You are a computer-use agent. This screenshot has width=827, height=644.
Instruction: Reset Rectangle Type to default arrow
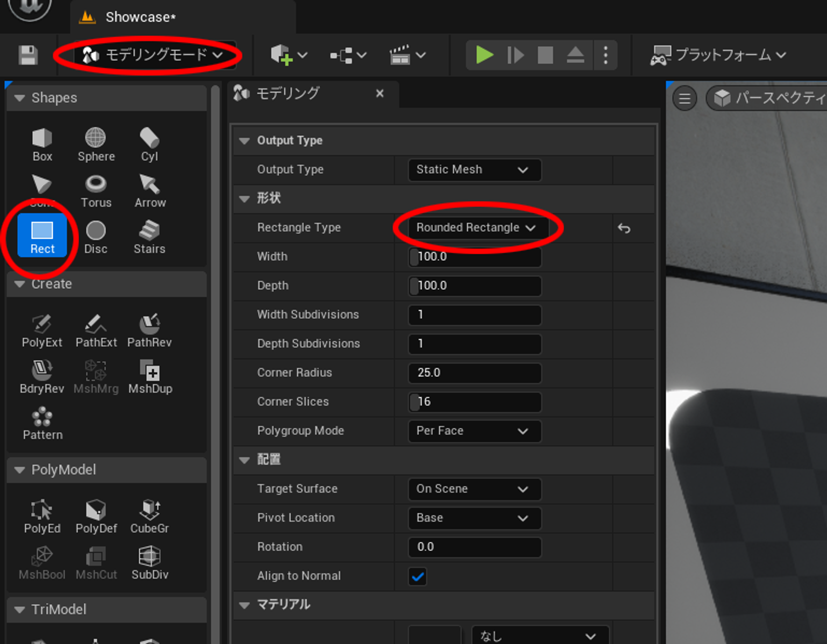(x=624, y=228)
